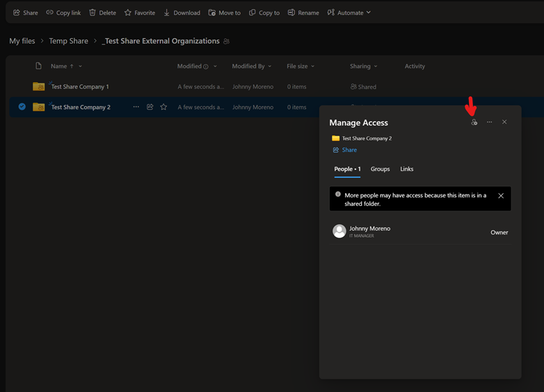Click shared people icon beside breadcrumb title
Image resolution: width=544 pixels, height=392 pixels.
(227, 41)
